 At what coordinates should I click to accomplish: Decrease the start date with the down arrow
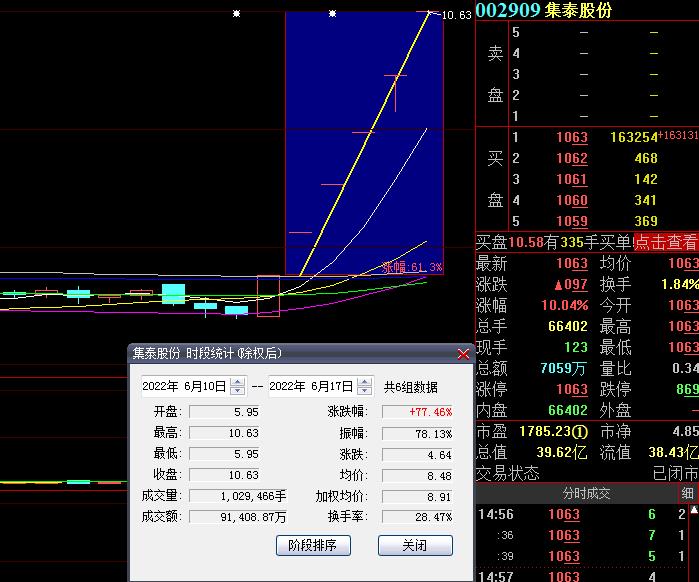[237, 391]
